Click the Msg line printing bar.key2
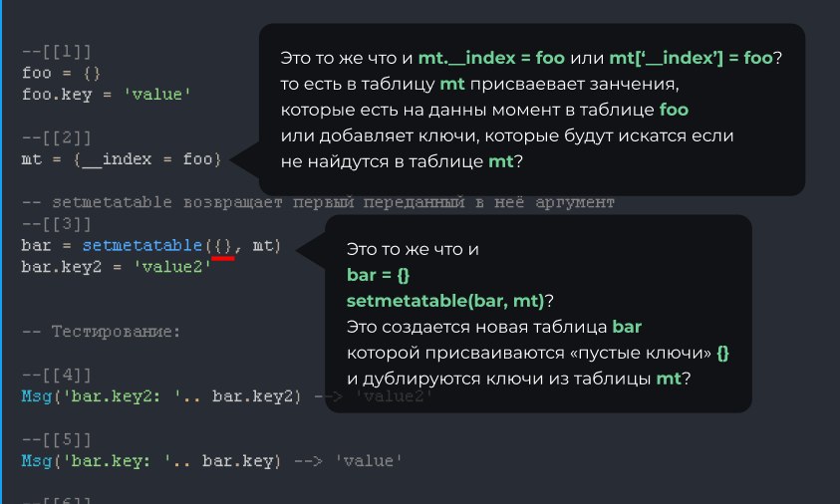Image resolution: width=840 pixels, height=504 pixels. [x=226, y=396]
